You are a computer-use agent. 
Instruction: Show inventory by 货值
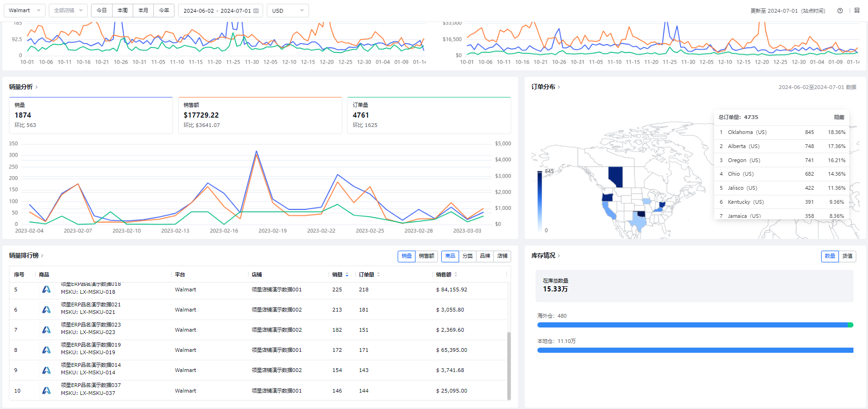847,256
